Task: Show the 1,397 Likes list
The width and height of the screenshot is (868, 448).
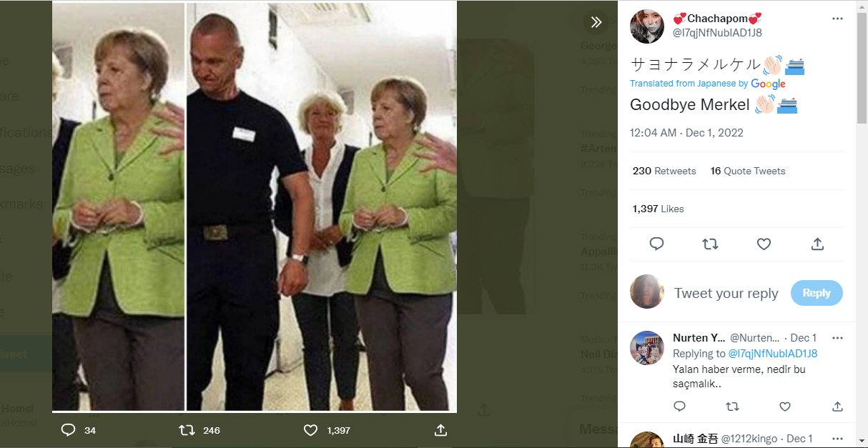Action: click(658, 209)
